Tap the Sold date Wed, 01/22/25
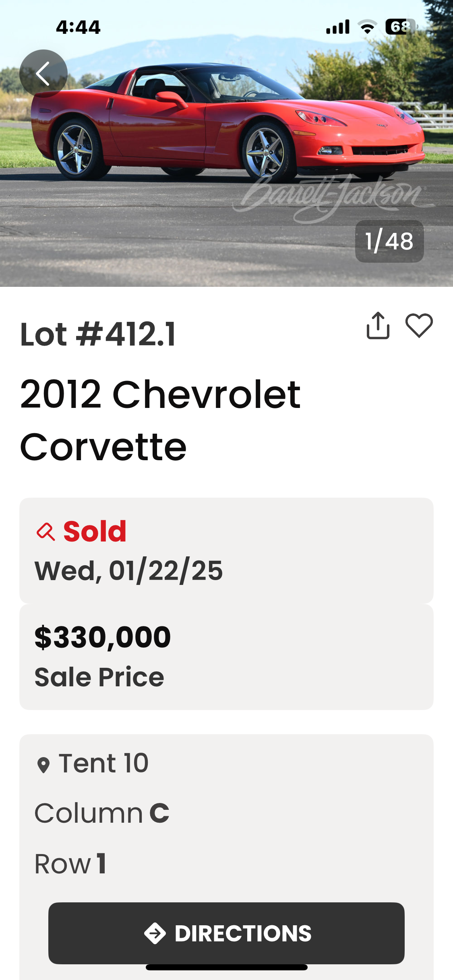This screenshot has width=453, height=980. (128, 571)
